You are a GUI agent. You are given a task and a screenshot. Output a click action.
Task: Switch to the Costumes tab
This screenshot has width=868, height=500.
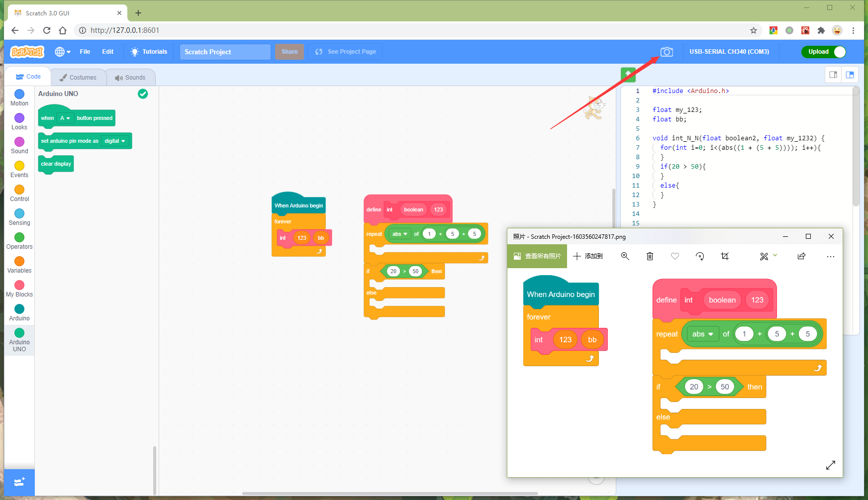pyautogui.click(x=78, y=78)
